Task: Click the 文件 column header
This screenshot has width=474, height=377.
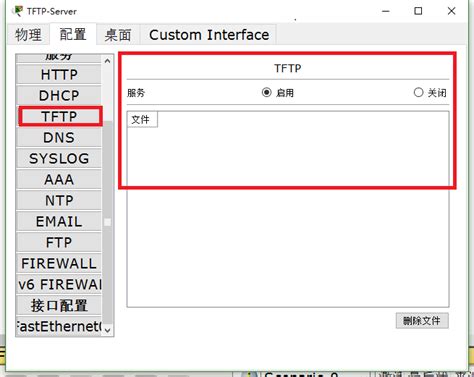Action: click(x=142, y=119)
